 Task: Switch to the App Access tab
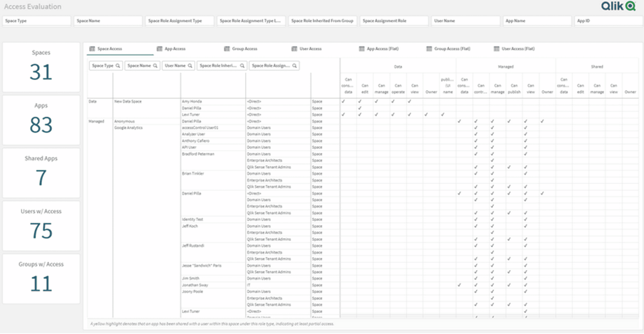tap(174, 49)
